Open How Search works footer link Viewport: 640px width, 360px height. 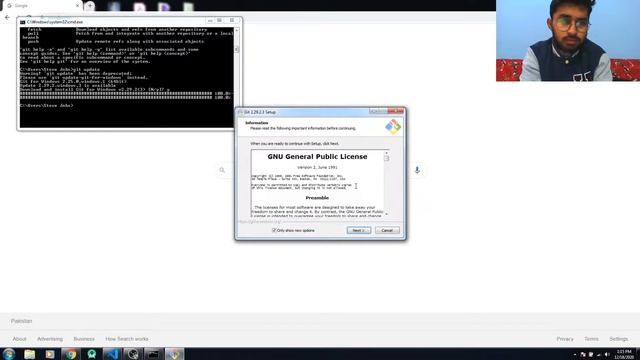(127, 339)
